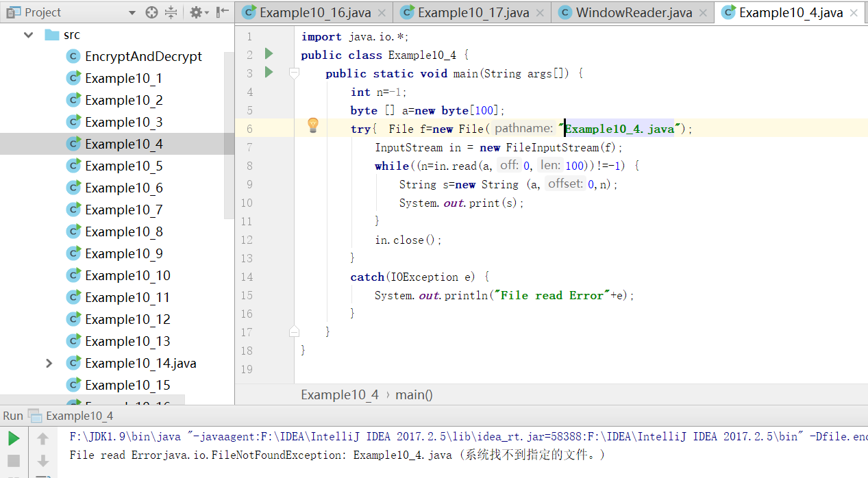The image size is (868, 478).
Task: Run class from line 2 gutter arrow
Action: (x=269, y=54)
